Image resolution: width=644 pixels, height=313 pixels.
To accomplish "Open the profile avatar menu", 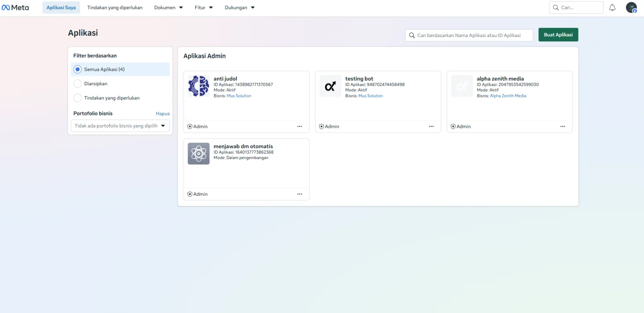I will pyautogui.click(x=632, y=7).
